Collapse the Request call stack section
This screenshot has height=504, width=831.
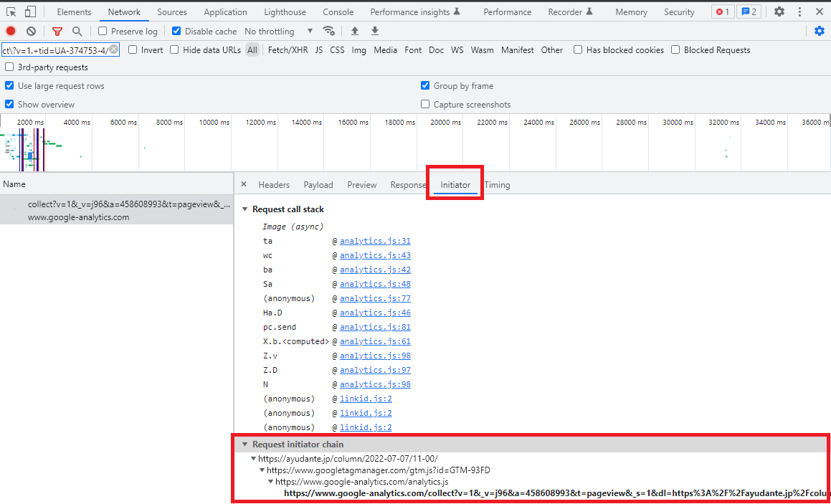(x=244, y=209)
